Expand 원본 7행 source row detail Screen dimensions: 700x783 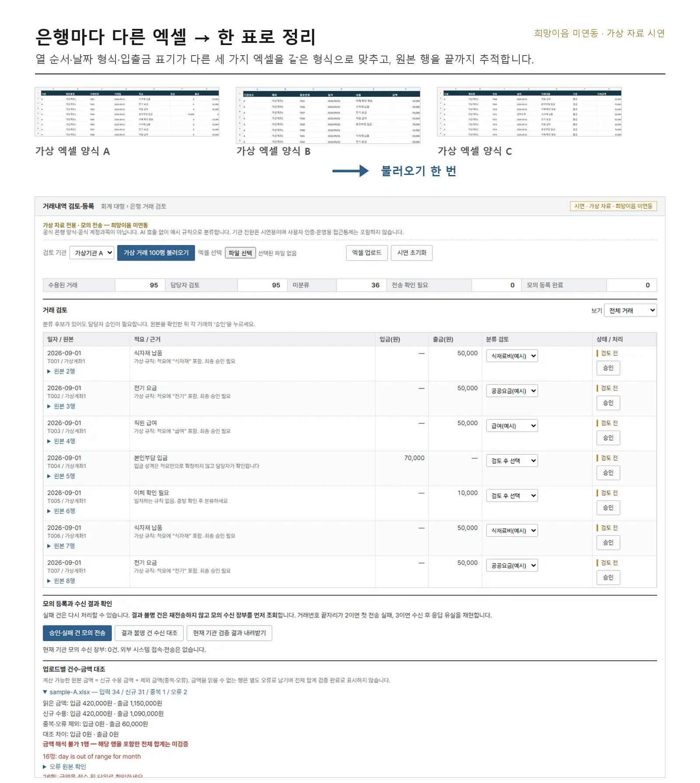pos(61,546)
